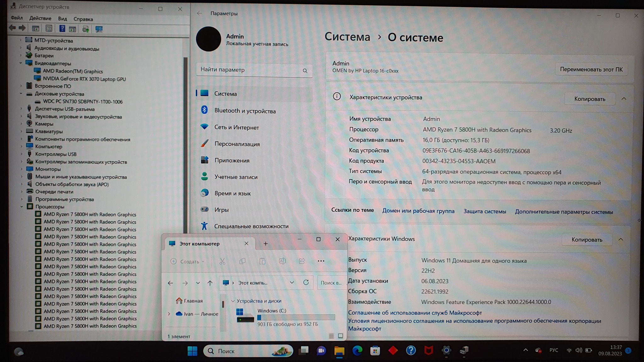
Task: Click the Explorer up-arrow navigation button
Action: (x=210, y=283)
